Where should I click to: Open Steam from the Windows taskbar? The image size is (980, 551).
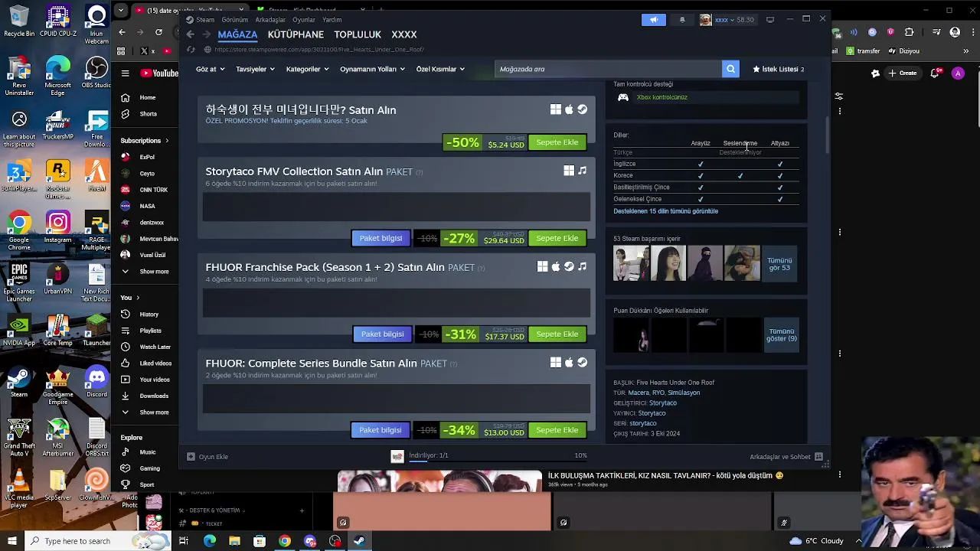pyautogui.click(x=359, y=541)
